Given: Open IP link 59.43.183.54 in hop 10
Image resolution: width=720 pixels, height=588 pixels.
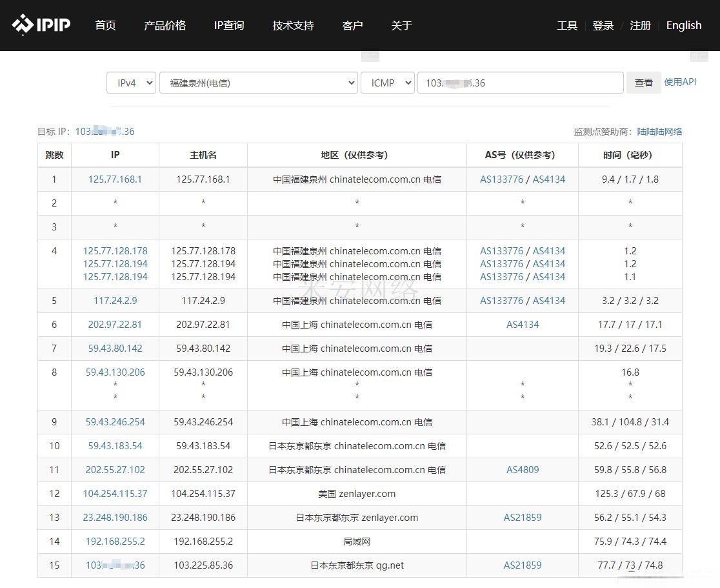Looking at the screenshot, I should click(x=115, y=445).
